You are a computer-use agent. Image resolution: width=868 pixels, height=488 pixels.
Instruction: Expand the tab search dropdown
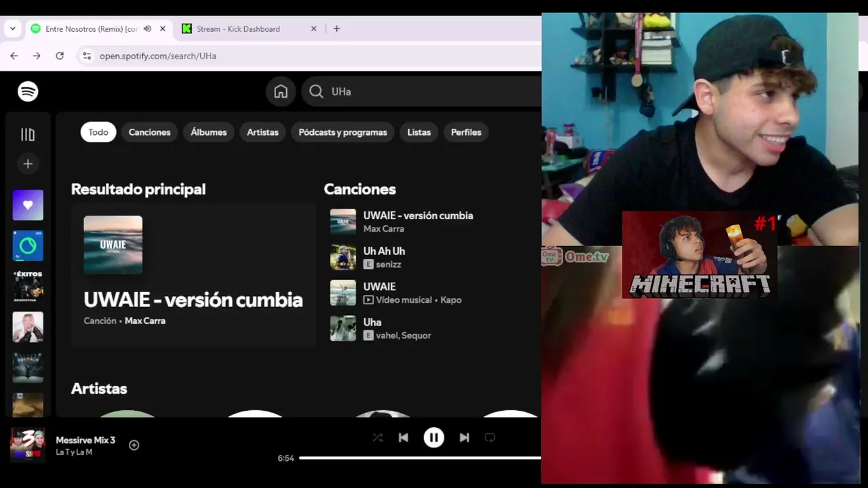(12, 28)
